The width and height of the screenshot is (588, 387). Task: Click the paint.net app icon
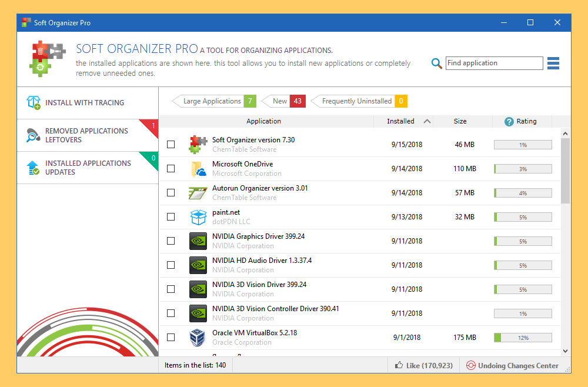point(198,217)
